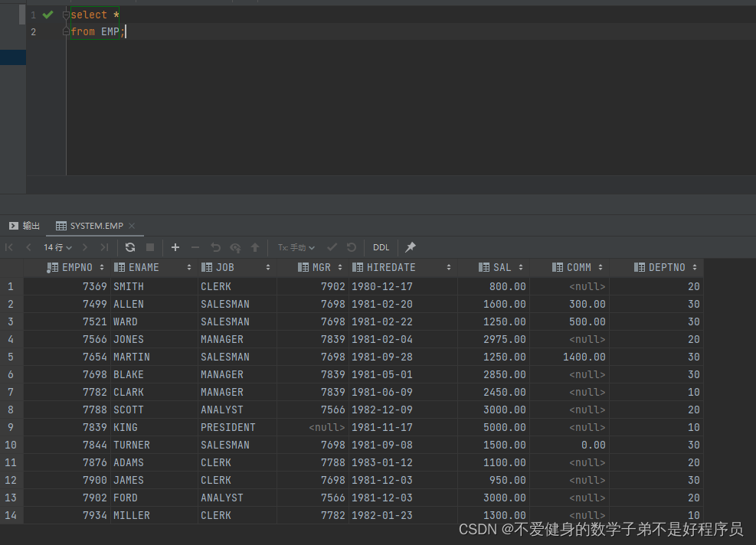Click the EMP table name in editor
Screen dimensions: 756x545
click(110, 31)
